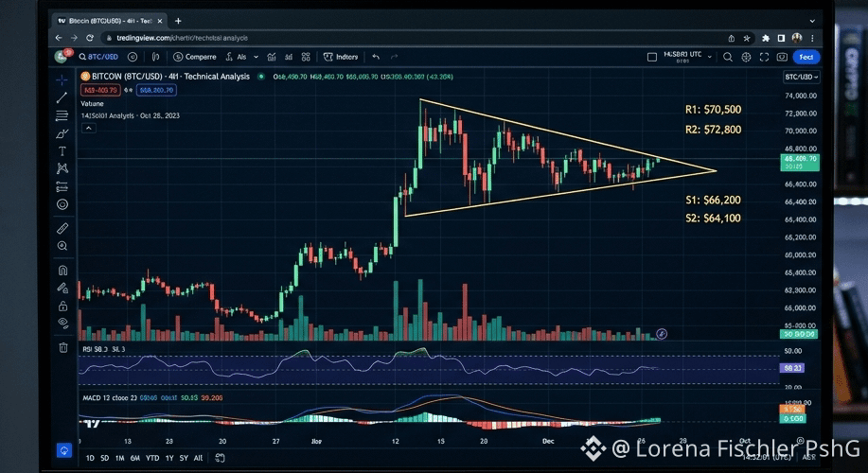Click the quick search magnifier icon
Image resolution: width=868 pixels, height=473 pixels.
click(728, 57)
